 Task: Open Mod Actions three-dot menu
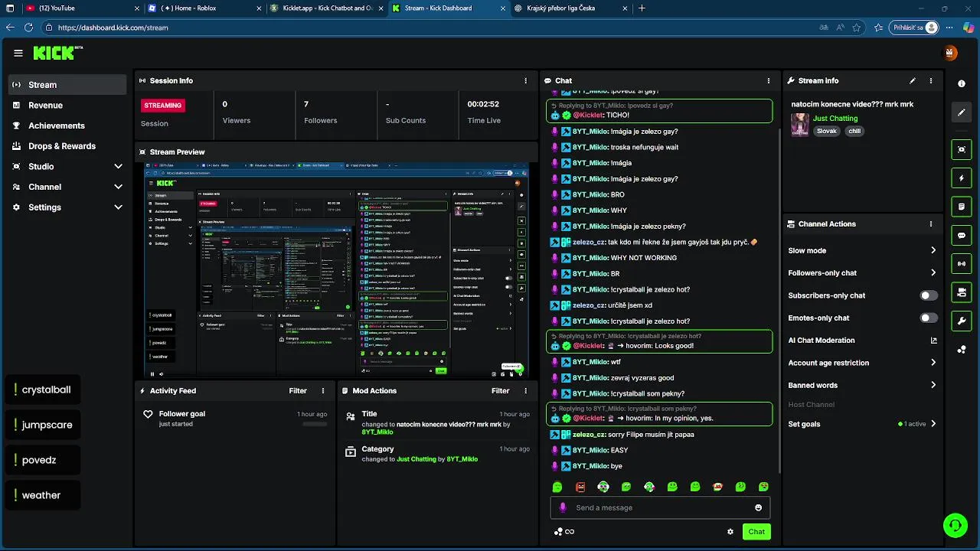tap(525, 391)
